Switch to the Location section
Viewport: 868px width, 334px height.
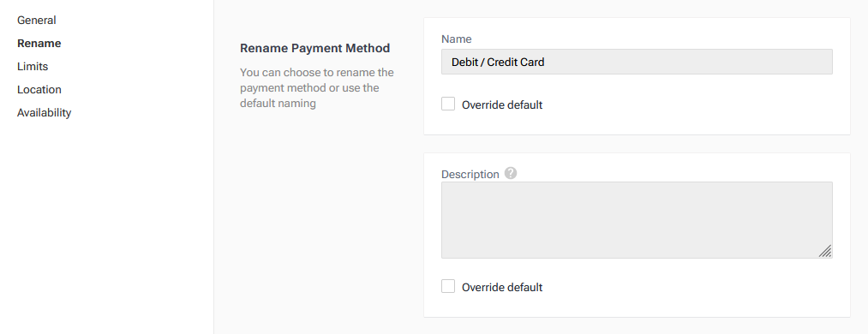pyautogui.click(x=39, y=90)
